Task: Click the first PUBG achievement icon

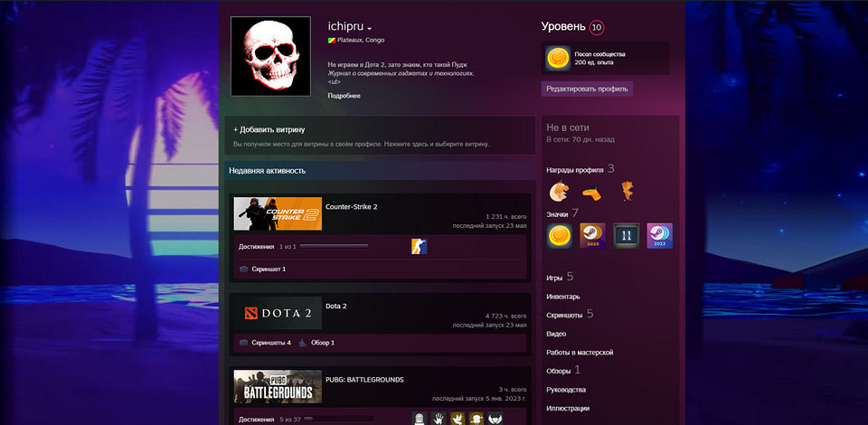Action: coord(419,419)
